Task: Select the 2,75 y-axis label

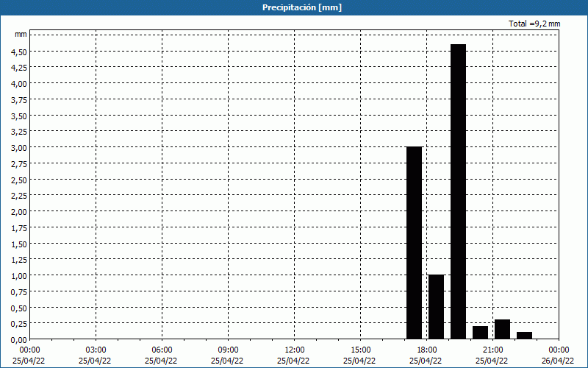Action: point(19,163)
